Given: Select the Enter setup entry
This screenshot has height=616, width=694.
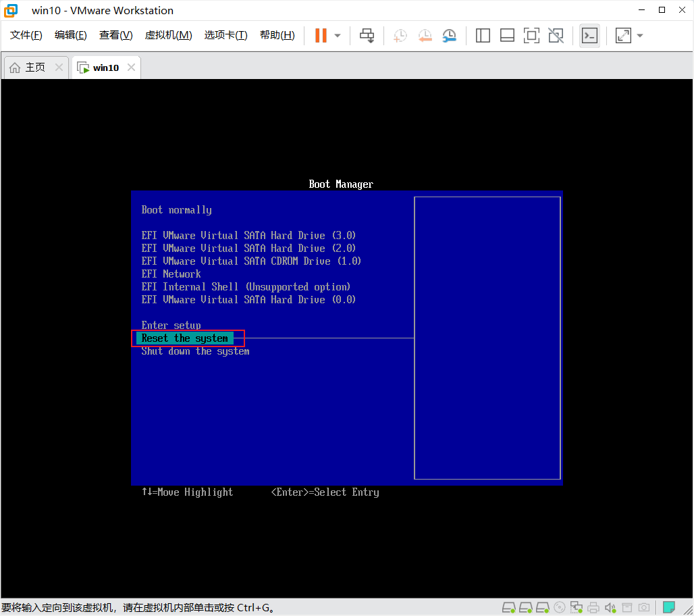Looking at the screenshot, I should pos(171,325).
